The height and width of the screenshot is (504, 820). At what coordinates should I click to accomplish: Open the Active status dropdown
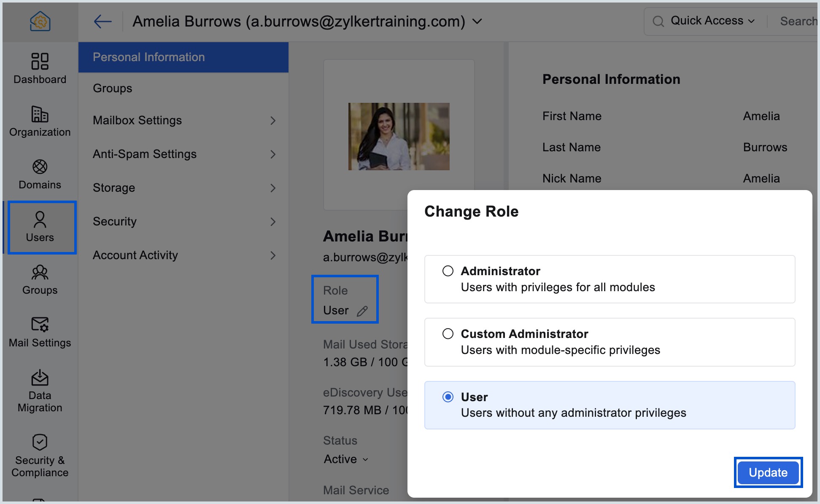tap(346, 459)
